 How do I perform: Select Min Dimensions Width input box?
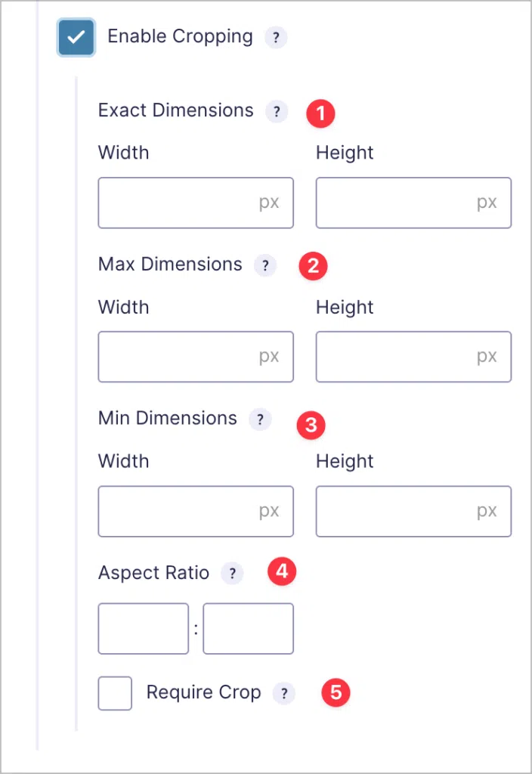[196, 511]
